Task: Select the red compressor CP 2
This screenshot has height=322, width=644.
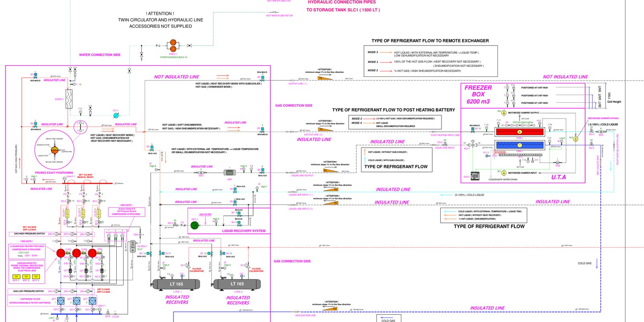Action: click(x=76, y=253)
